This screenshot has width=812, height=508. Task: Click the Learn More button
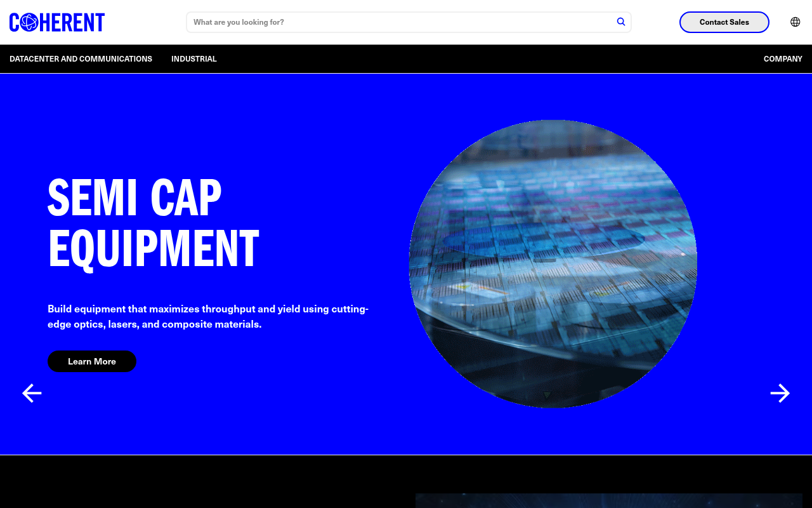pyautogui.click(x=92, y=361)
